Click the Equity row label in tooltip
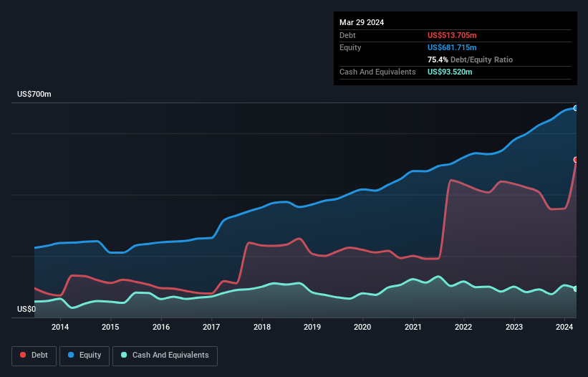The width and height of the screenshot is (588, 377). coord(350,47)
